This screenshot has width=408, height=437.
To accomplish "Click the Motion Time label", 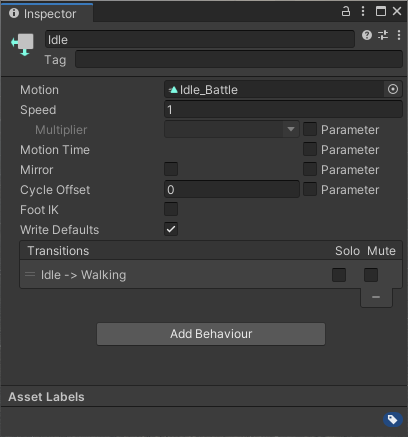I will pyautogui.click(x=55, y=150).
